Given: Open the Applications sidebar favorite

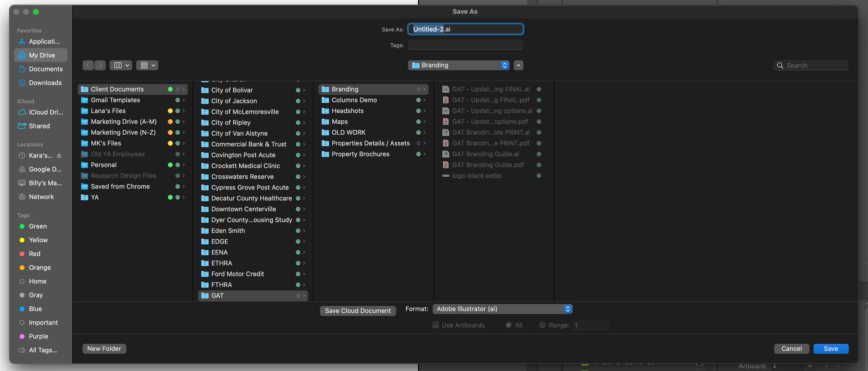Looking at the screenshot, I should click(x=44, y=42).
